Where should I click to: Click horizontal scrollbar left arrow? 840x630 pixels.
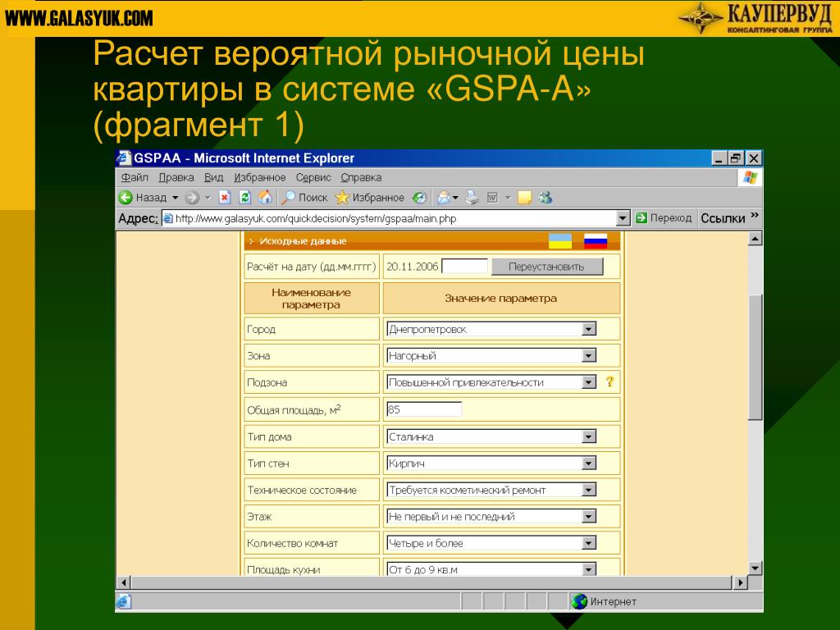pyautogui.click(x=125, y=582)
